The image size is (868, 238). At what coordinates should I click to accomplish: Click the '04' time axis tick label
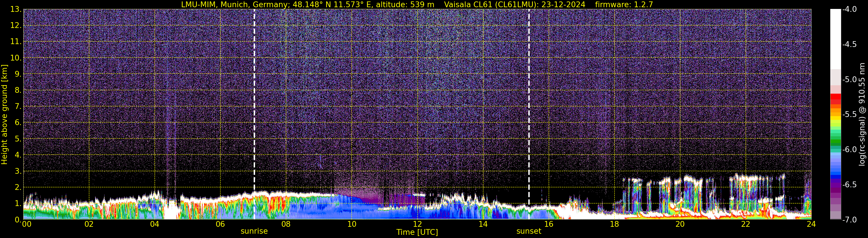pyautogui.click(x=155, y=224)
